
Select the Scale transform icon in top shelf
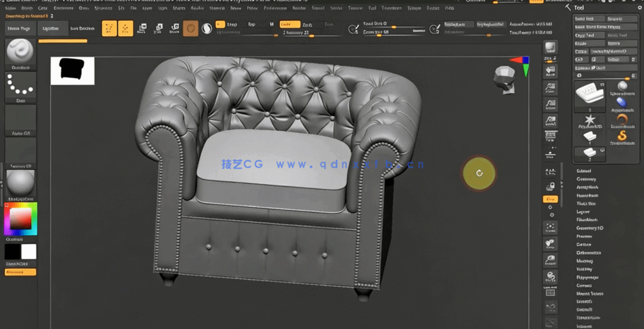click(x=158, y=28)
